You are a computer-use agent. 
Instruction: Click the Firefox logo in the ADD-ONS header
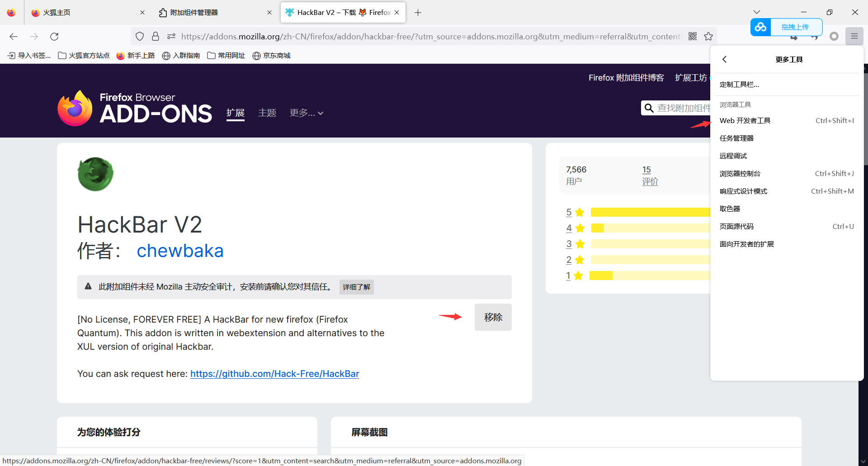[x=75, y=109]
